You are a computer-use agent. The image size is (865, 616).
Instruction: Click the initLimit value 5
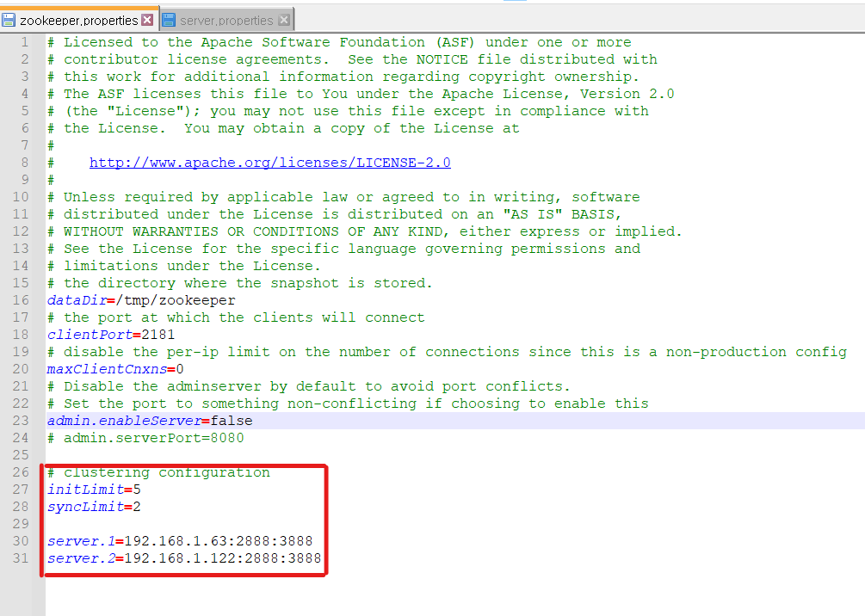pos(137,490)
